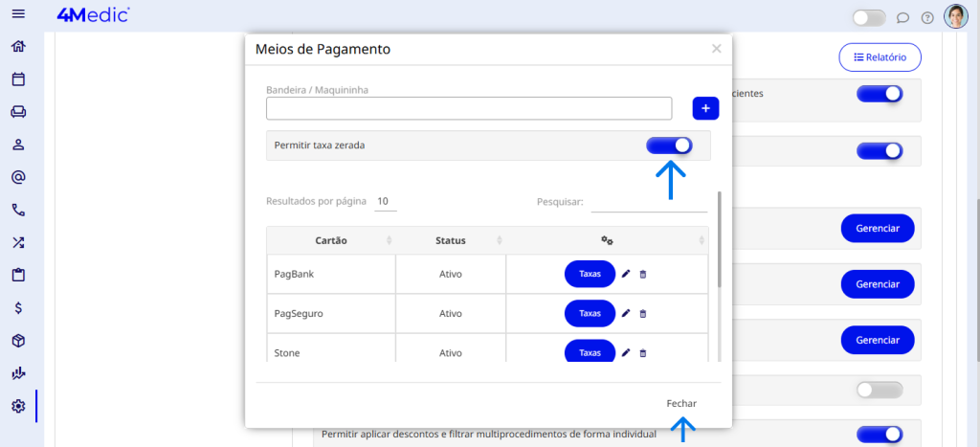
Task: Open the hamburger menu in the top bar
Action: pyautogui.click(x=18, y=16)
